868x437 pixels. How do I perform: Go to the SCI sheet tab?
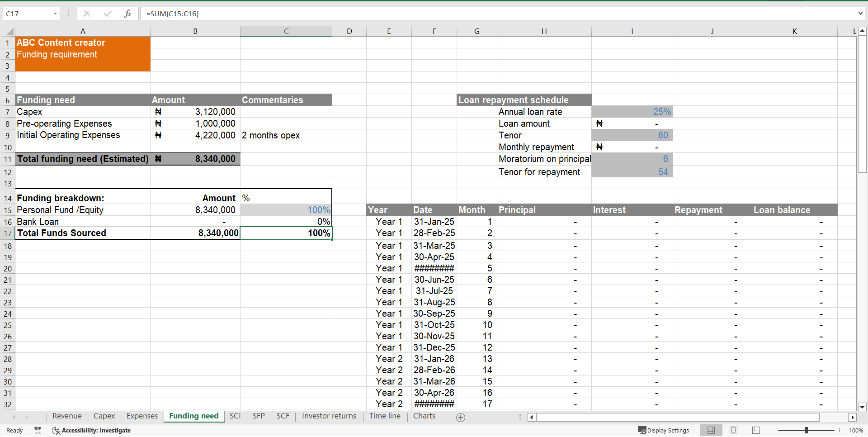(x=235, y=416)
